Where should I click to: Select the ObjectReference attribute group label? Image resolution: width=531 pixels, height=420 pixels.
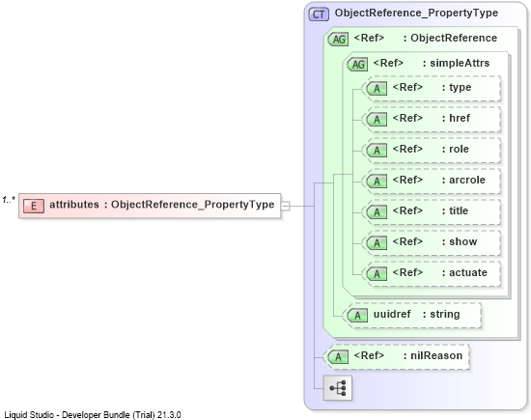click(x=454, y=38)
